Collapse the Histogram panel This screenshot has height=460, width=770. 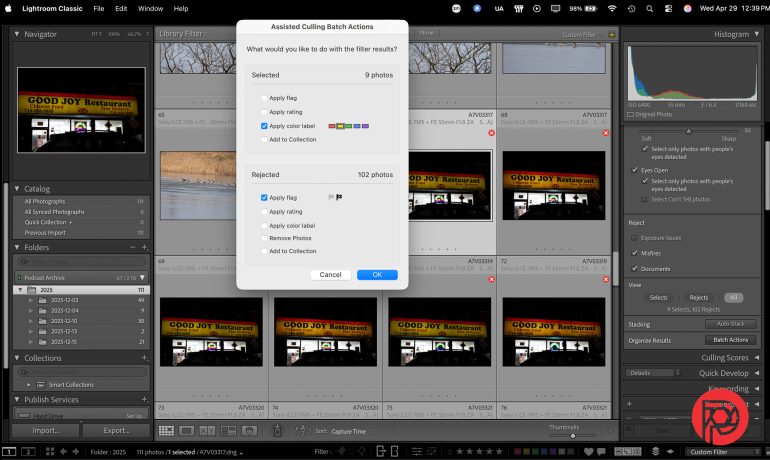click(x=757, y=34)
